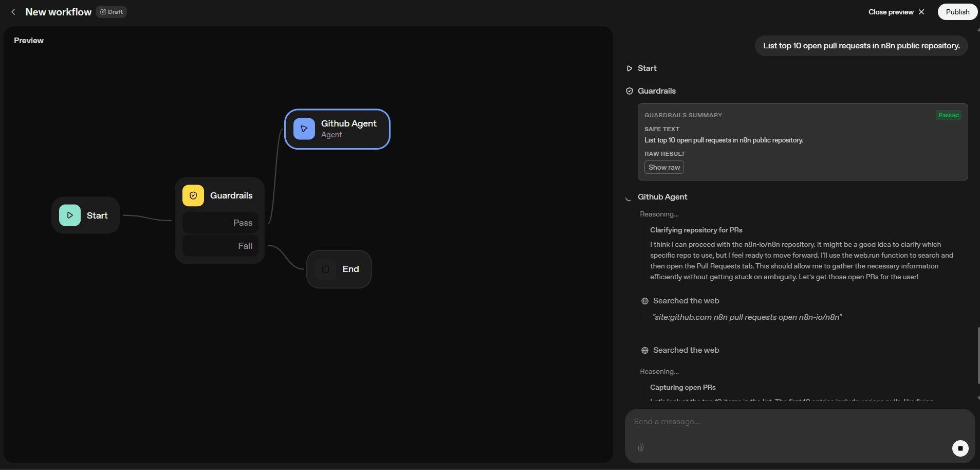Click the Draft status badge
Screen dimensions: 980x470
click(112, 12)
